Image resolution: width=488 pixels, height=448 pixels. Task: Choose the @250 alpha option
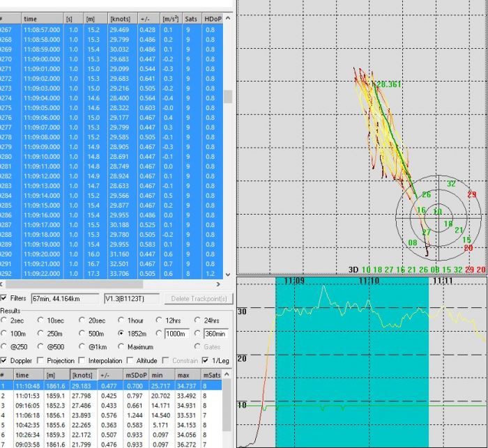[x=5, y=347]
